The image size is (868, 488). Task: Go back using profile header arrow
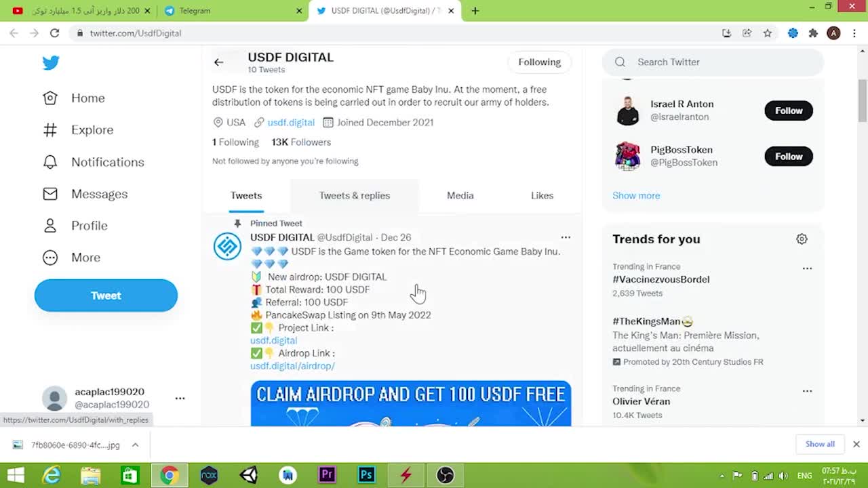(218, 62)
